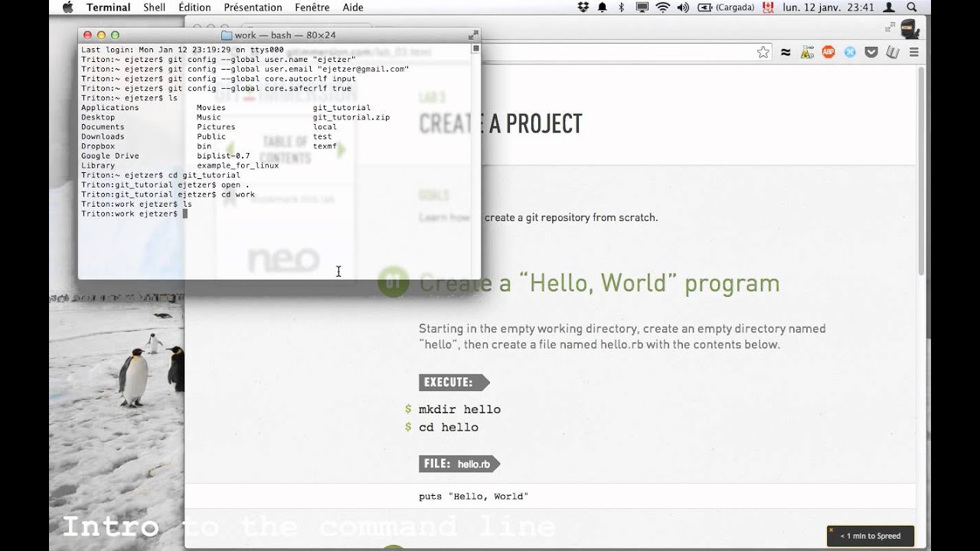Click the FILE: hello.rb label tag
This screenshot has width=980, height=551.
459,464
